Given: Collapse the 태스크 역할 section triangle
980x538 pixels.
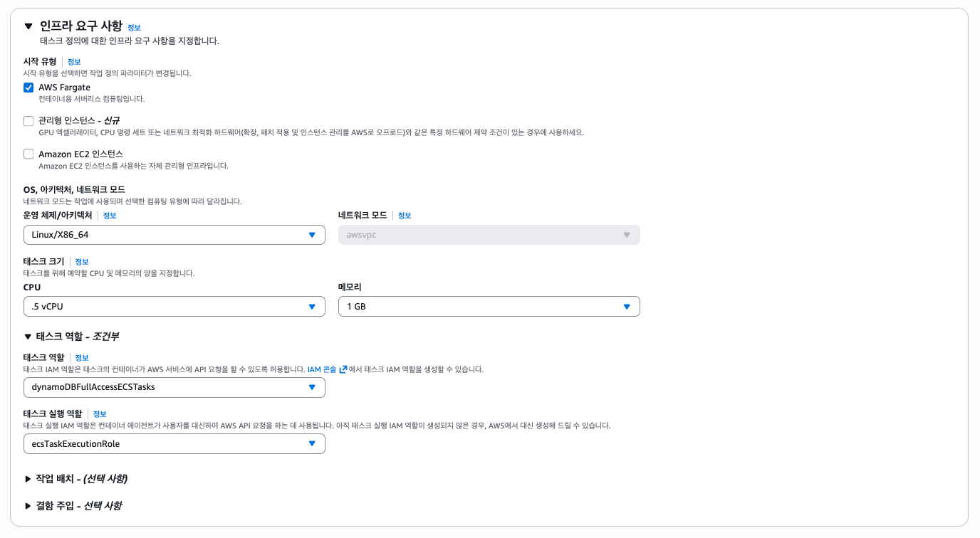Looking at the screenshot, I should (28, 337).
